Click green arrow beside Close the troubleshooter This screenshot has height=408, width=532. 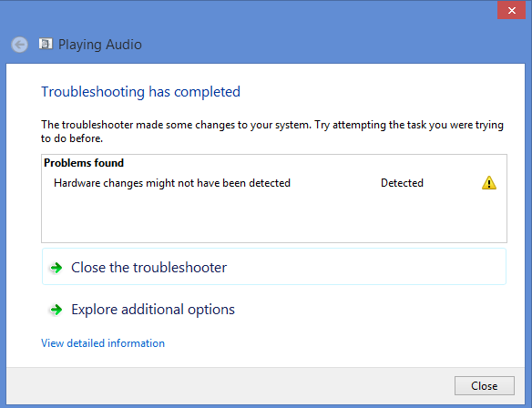56,268
